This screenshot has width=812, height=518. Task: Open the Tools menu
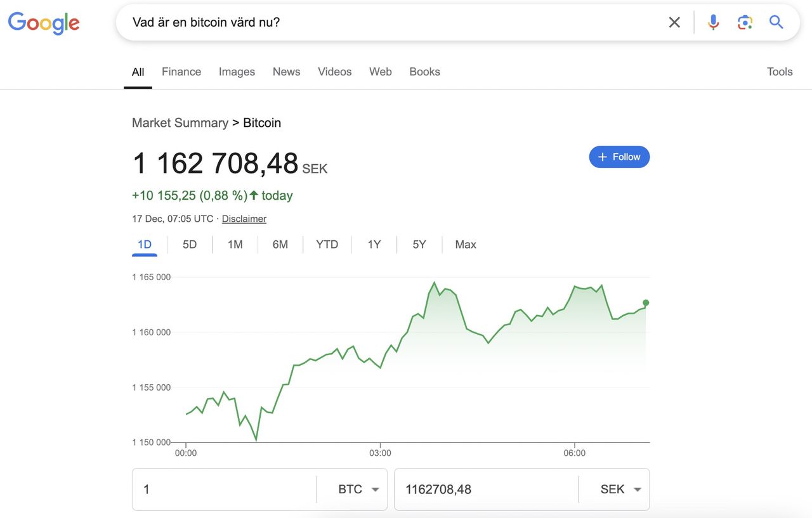tap(780, 72)
